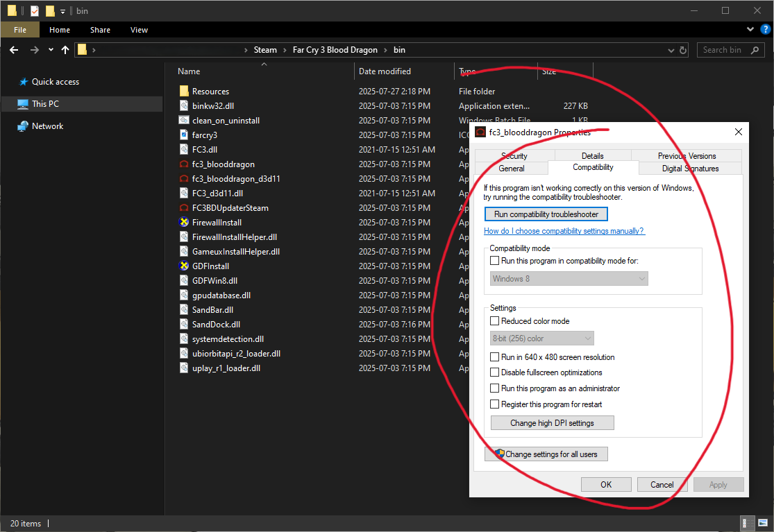Open the Share ribbon tab
The image size is (774, 532).
[100, 30]
